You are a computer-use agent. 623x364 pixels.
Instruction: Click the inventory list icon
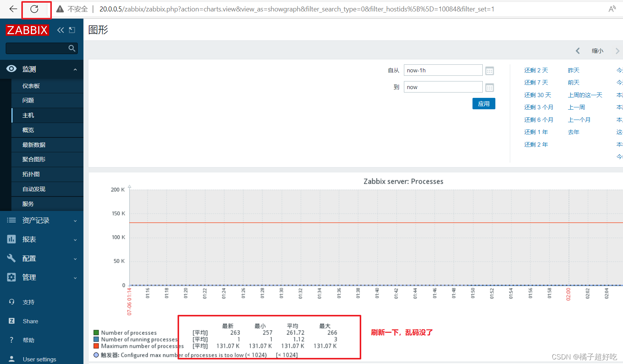tap(11, 220)
